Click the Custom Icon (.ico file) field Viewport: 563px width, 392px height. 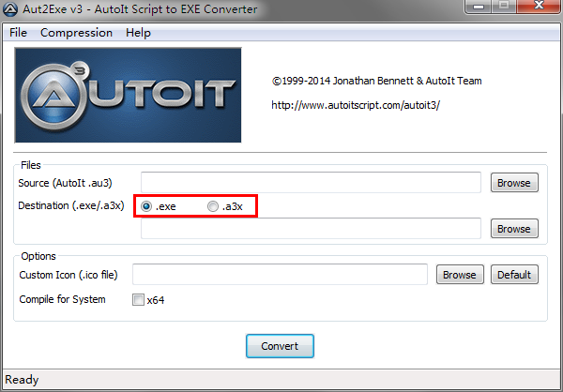pyautogui.click(x=280, y=275)
